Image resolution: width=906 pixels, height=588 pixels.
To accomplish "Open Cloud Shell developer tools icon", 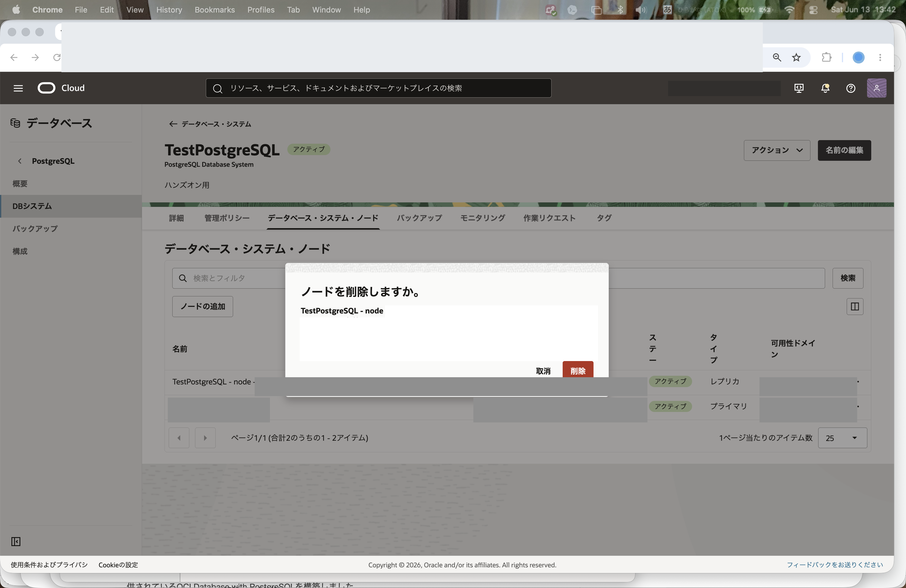I will coord(799,88).
